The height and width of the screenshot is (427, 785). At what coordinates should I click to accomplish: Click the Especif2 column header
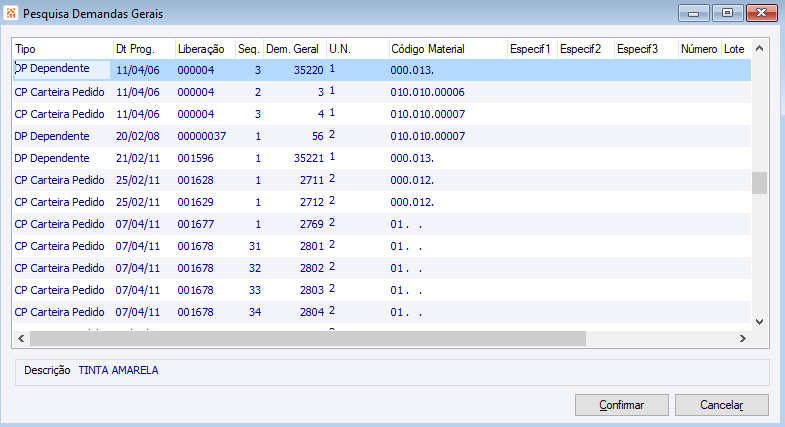point(586,49)
